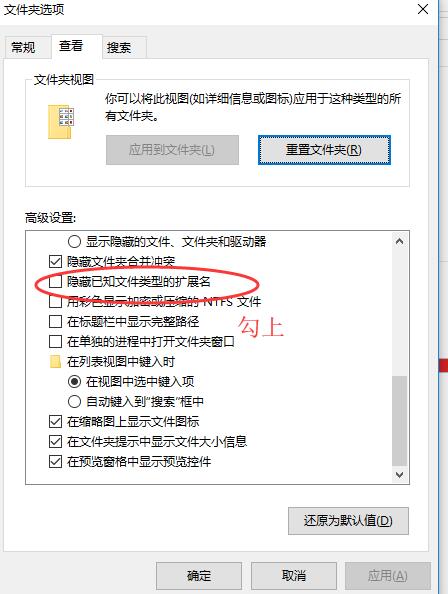Close the 文件夹选项 dialog with X

tap(423, 9)
